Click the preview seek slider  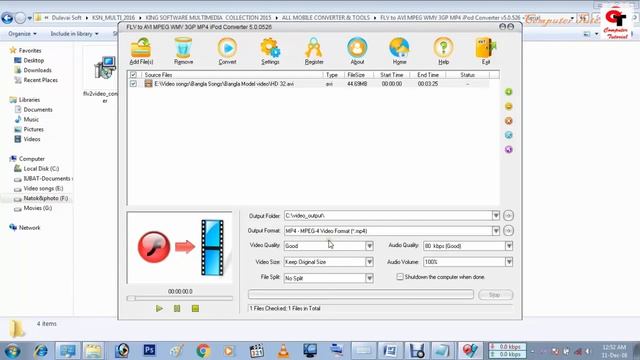click(180, 298)
